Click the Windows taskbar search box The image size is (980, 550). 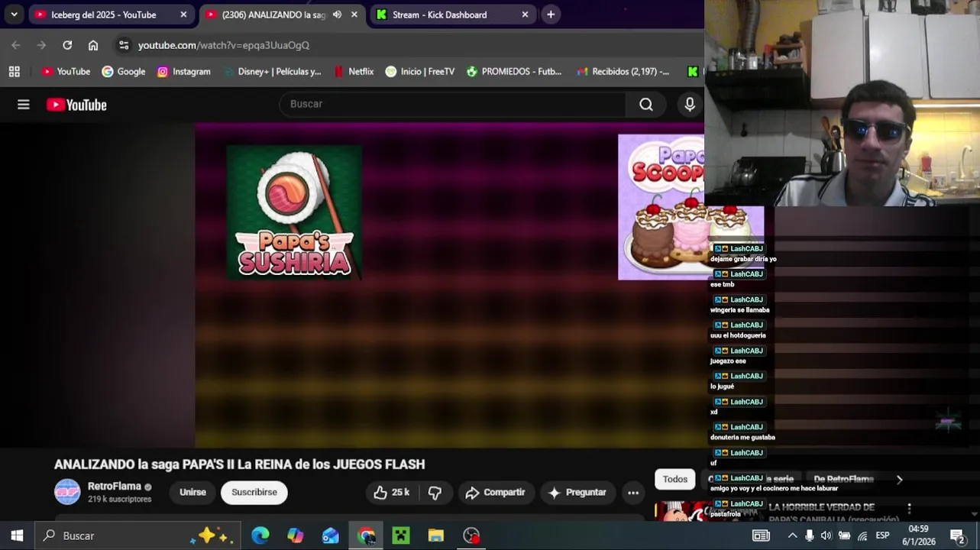(138, 535)
